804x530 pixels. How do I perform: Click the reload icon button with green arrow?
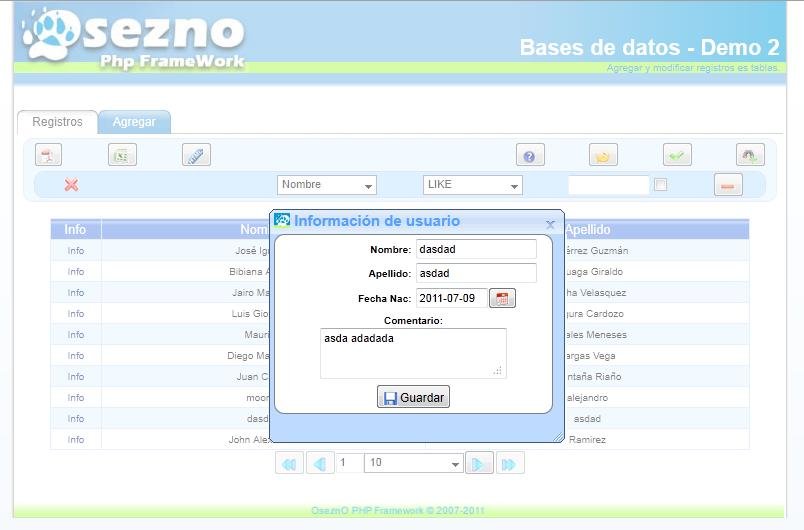[750, 155]
